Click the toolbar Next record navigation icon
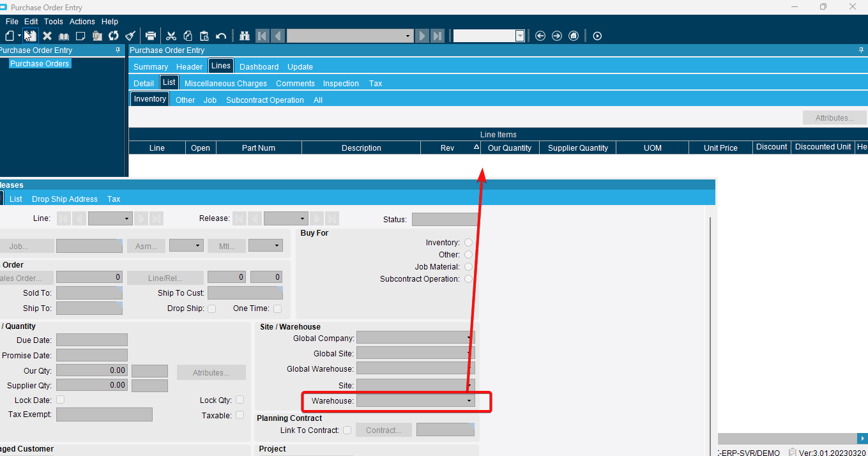 tap(422, 36)
